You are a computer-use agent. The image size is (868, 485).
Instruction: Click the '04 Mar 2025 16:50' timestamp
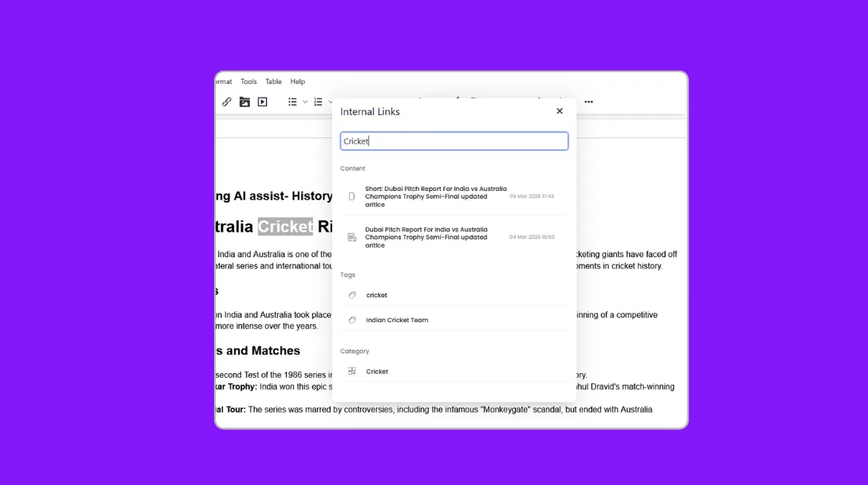531,237
